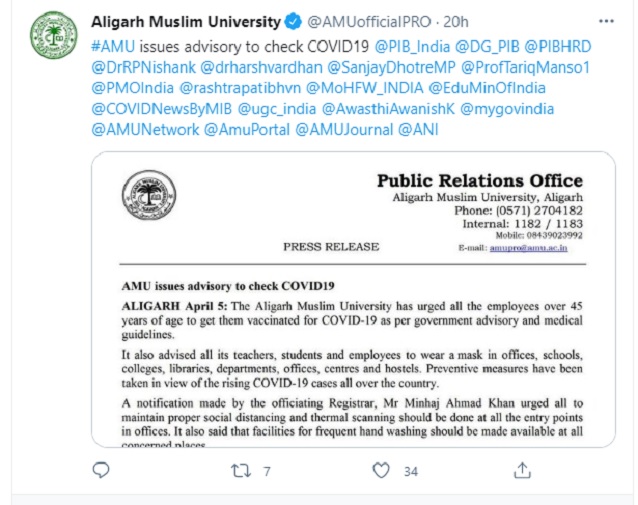Open the Aligarh Muslim University display name

click(186, 21)
